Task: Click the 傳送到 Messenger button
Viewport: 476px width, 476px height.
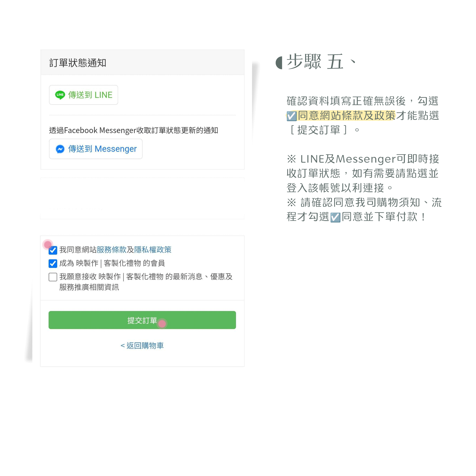Action: pos(96,149)
